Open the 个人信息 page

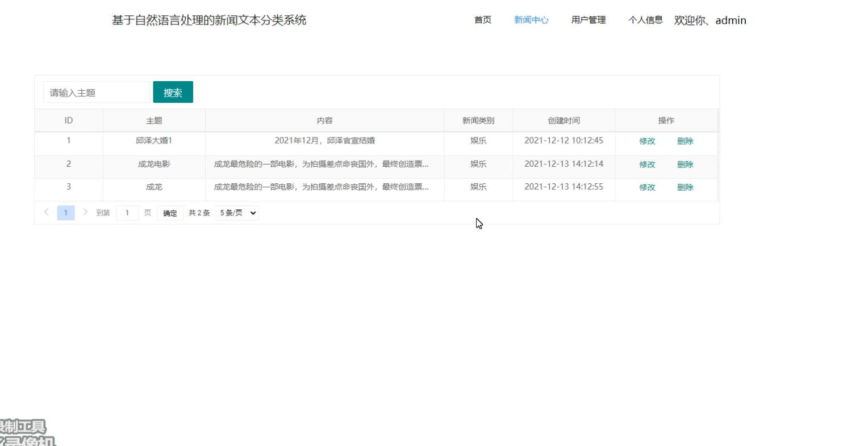[645, 20]
